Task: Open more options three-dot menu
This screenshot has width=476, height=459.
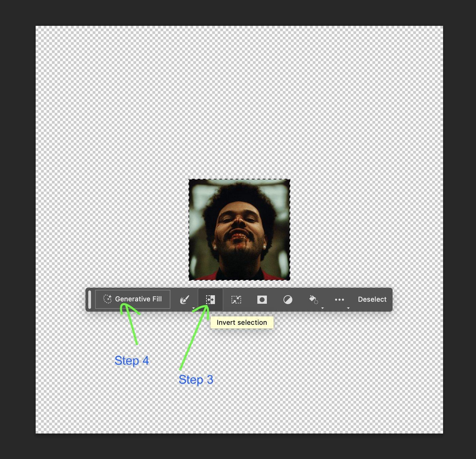Action: (x=340, y=300)
